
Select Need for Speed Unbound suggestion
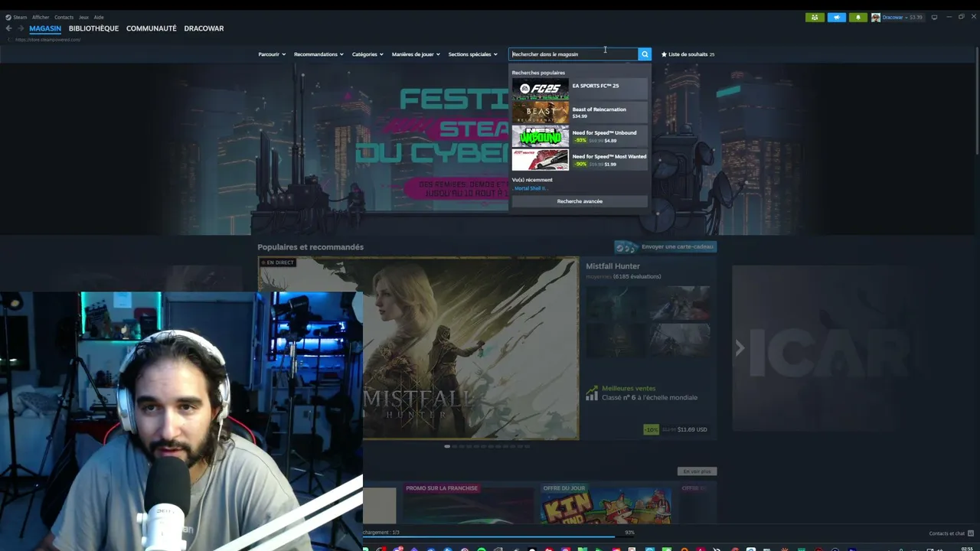[580, 136]
